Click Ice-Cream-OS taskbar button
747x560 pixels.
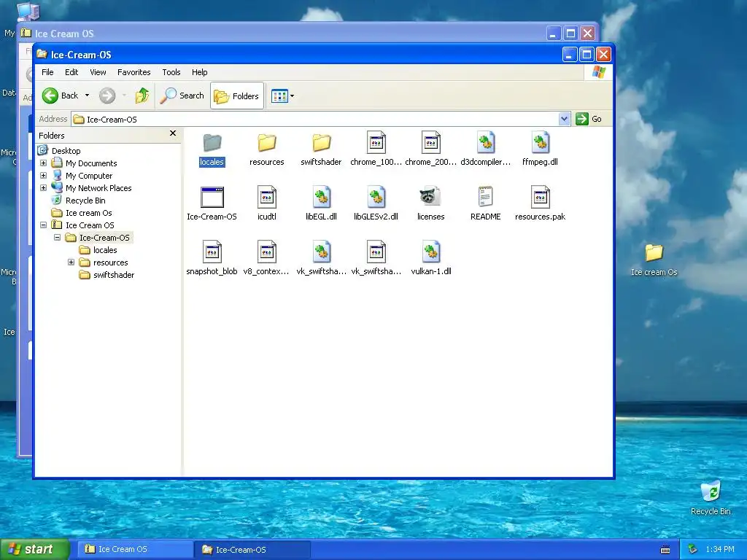point(253,550)
